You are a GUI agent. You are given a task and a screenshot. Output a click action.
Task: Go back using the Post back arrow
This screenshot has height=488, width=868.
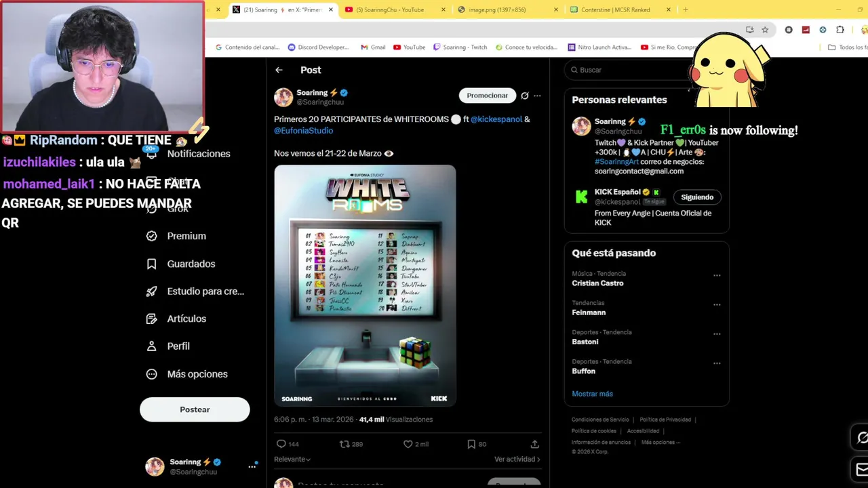(x=279, y=70)
